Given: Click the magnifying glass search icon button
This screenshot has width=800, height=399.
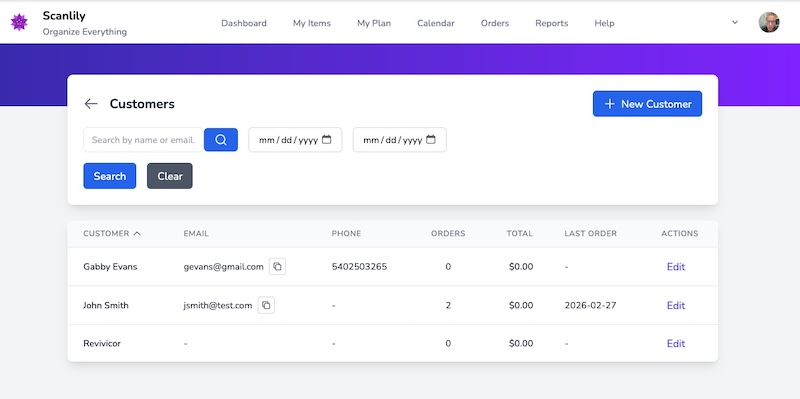Looking at the screenshot, I should [x=221, y=140].
